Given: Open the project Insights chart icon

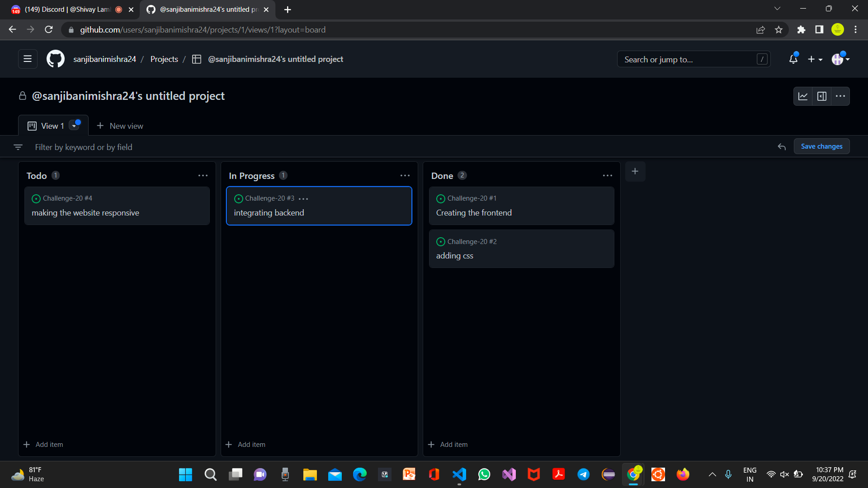Looking at the screenshot, I should pyautogui.click(x=803, y=96).
